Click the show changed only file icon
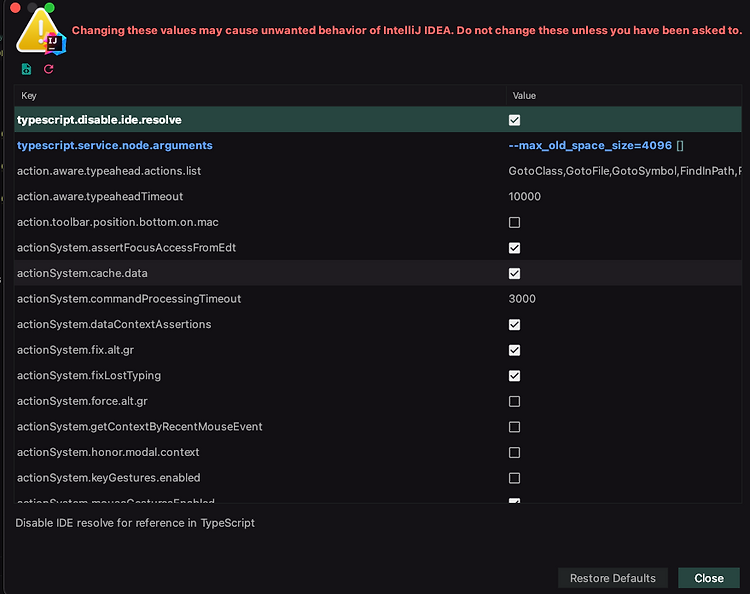750x594 pixels. (x=27, y=69)
